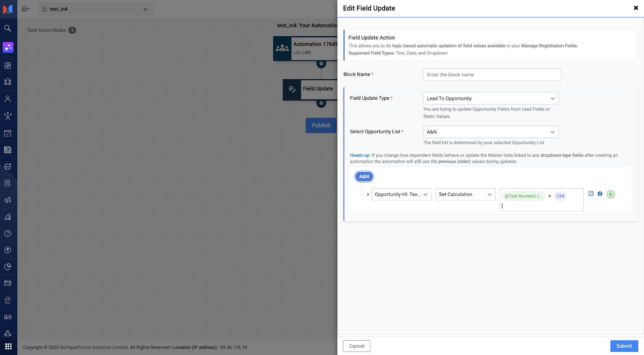Open the Select Opportunity List dropdown
Viewport: 644px width, 355px height.
[x=490, y=132]
